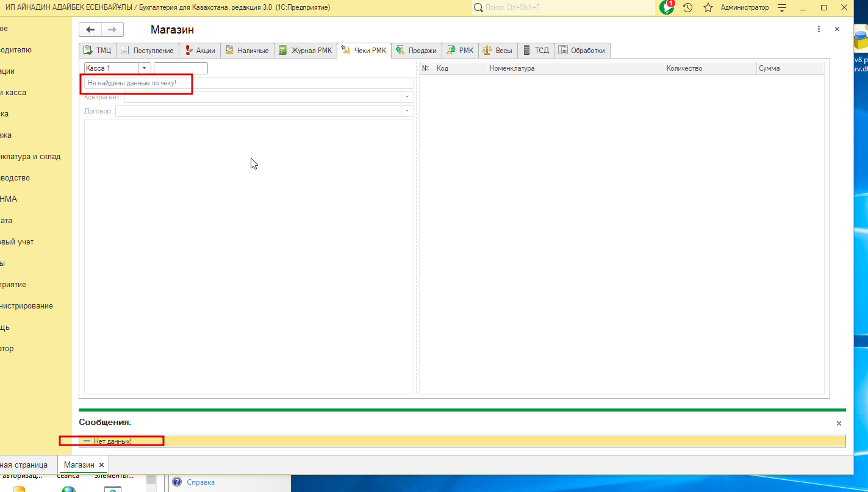Click the empty field next to Касса 1
Screen dimensions: 868x492
click(181, 68)
